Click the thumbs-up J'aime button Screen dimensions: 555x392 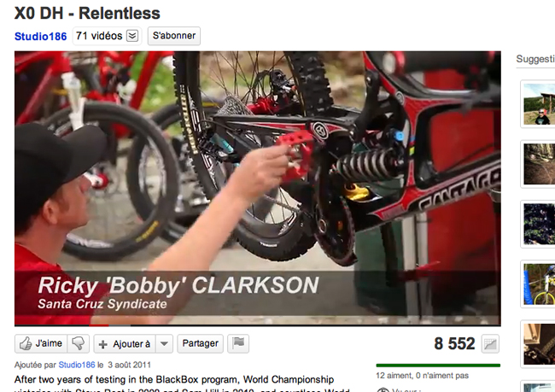(x=41, y=343)
